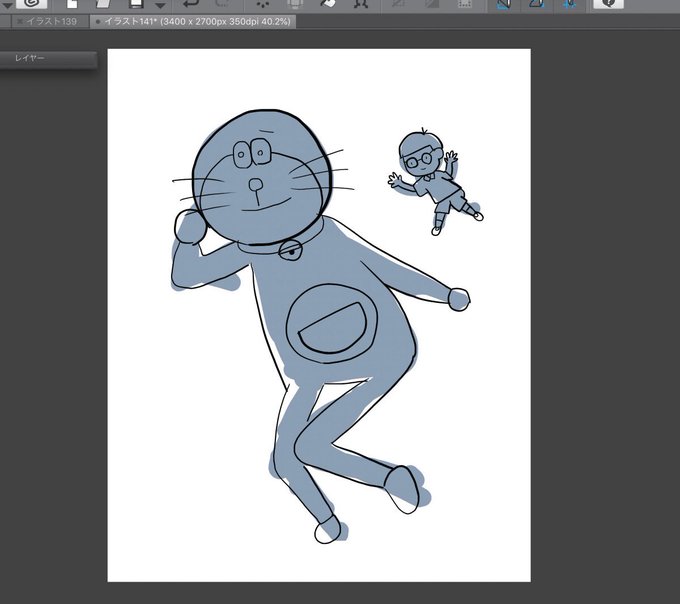Close the イラスト139 tab with its X
Screen dimensions: 680x604
20,21
